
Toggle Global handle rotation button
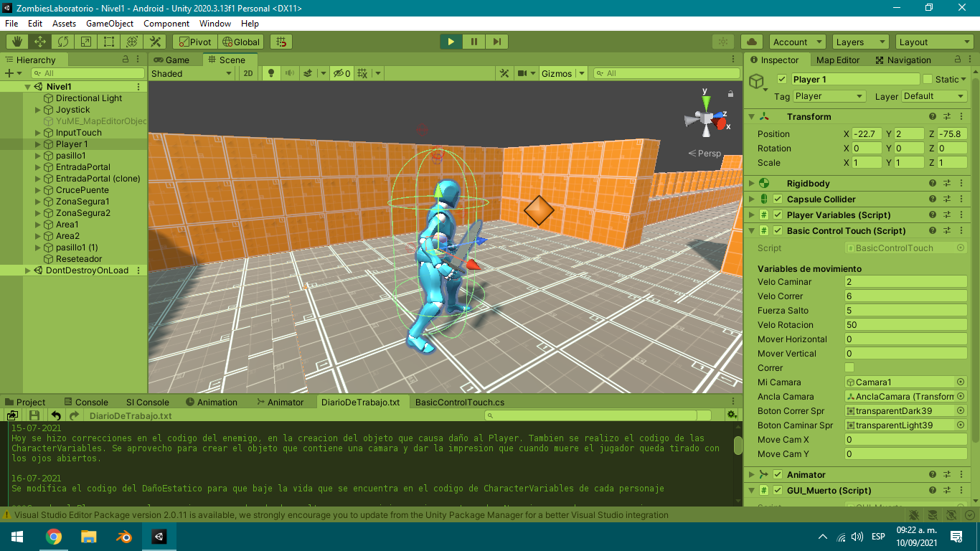tap(241, 42)
